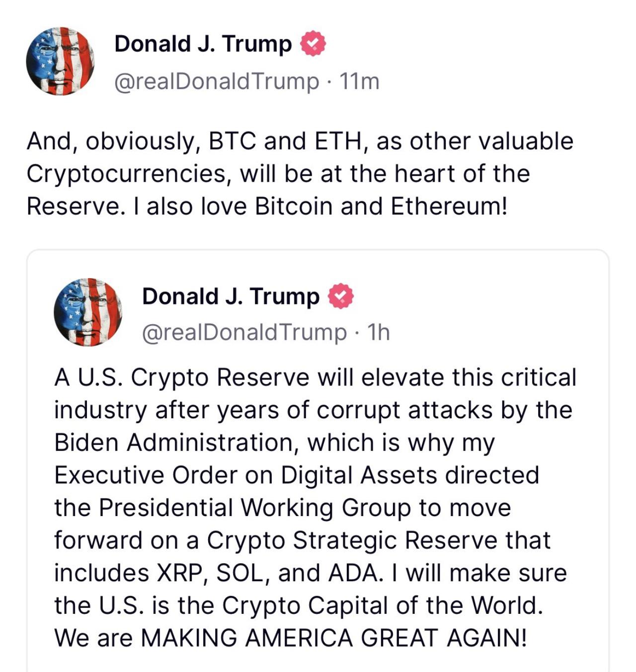The image size is (636, 672).
Task: Open Donald J. Trump name on top post
Action: click(203, 44)
